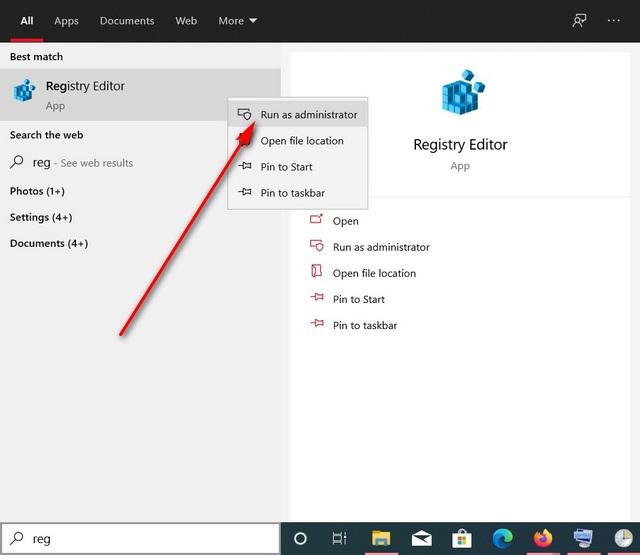Open Microsoft Store from taskbar
The width and height of the screenshot is (640, 555).
pyautogui.click(x=462, y=539)
